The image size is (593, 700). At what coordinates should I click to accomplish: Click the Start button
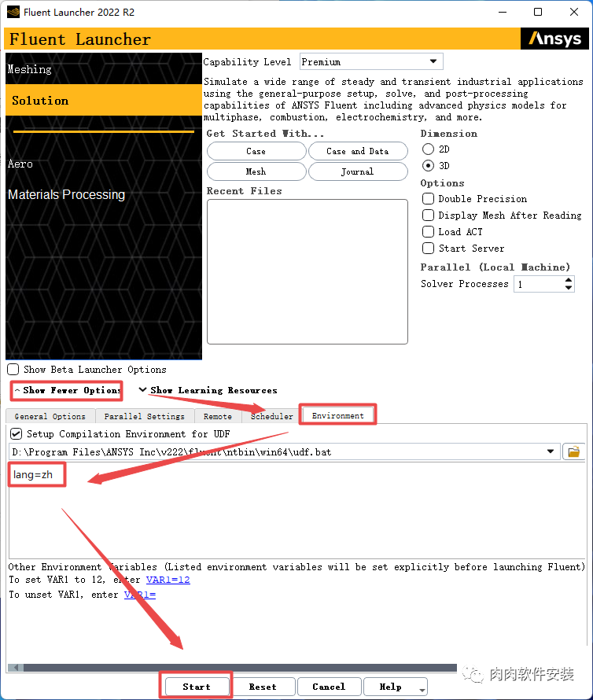pos(197,687)
